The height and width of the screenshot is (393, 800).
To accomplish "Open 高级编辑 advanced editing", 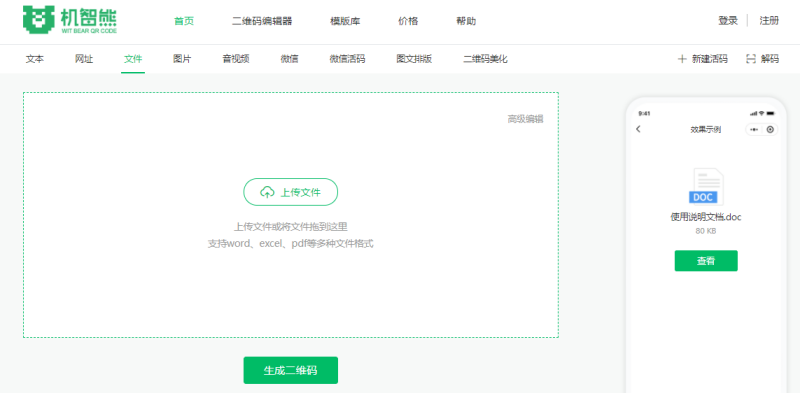I will [526, 119].
